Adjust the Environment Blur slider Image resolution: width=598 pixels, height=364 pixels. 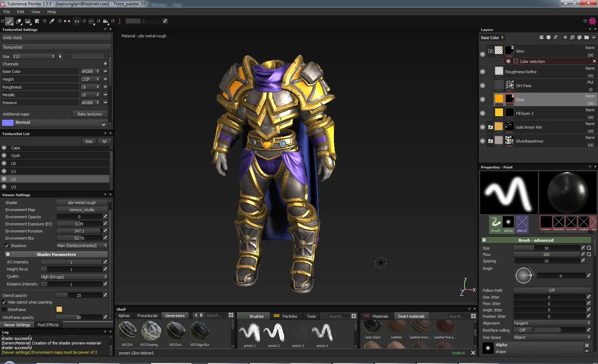click(79, 238)
